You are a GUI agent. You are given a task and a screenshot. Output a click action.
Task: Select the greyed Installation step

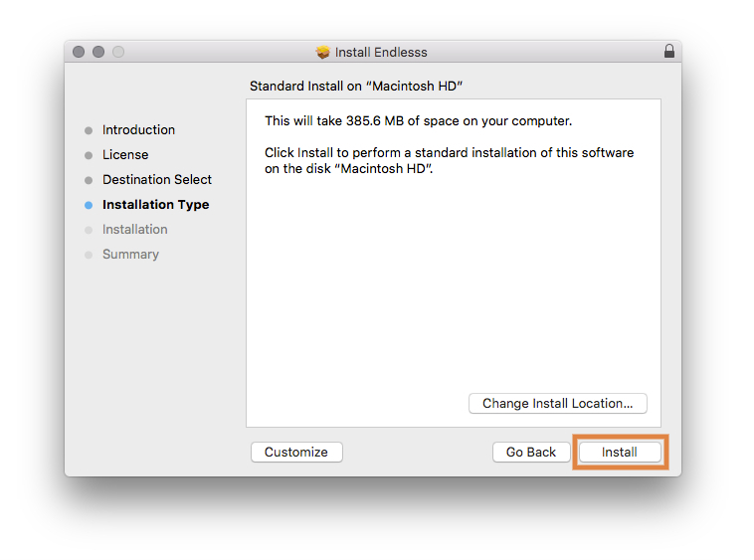(134, 230)
